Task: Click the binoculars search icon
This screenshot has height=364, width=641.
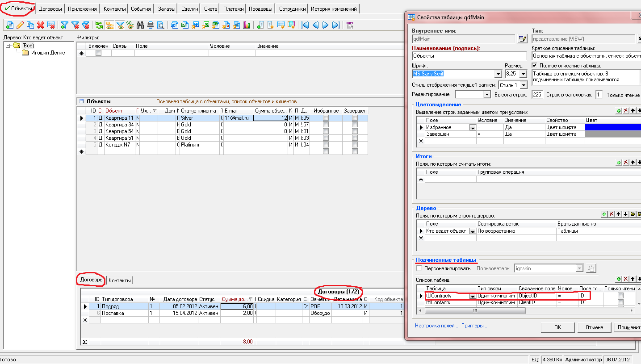Action: point(140,25)
